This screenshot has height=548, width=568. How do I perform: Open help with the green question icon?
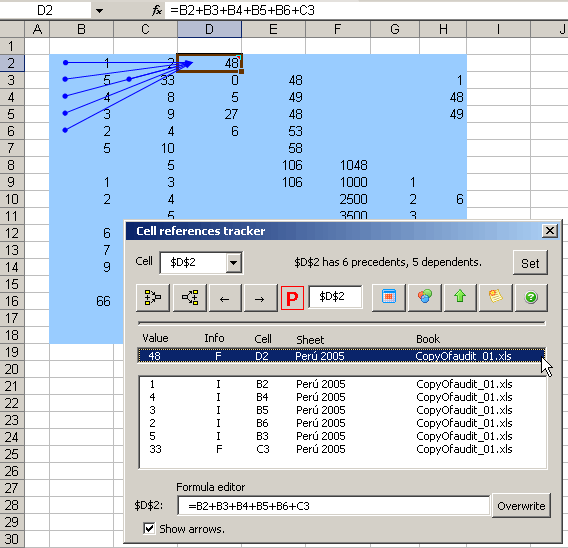pos(531,297)
